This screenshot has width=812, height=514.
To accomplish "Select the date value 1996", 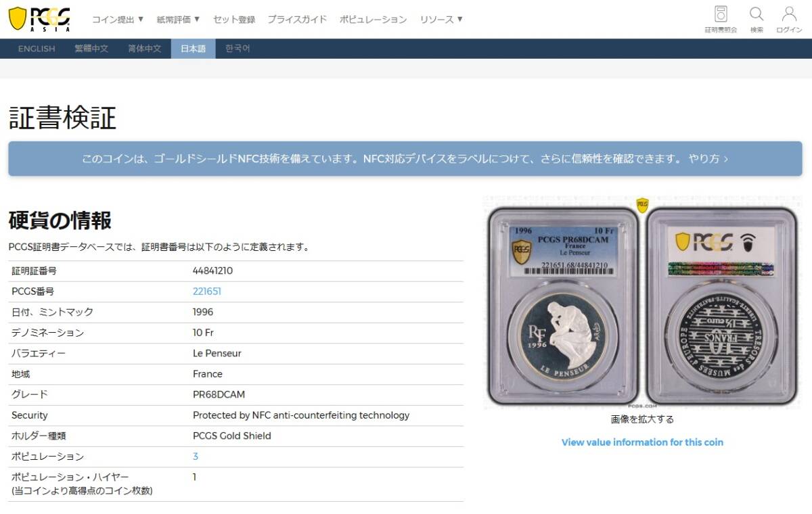I will 203,312.
